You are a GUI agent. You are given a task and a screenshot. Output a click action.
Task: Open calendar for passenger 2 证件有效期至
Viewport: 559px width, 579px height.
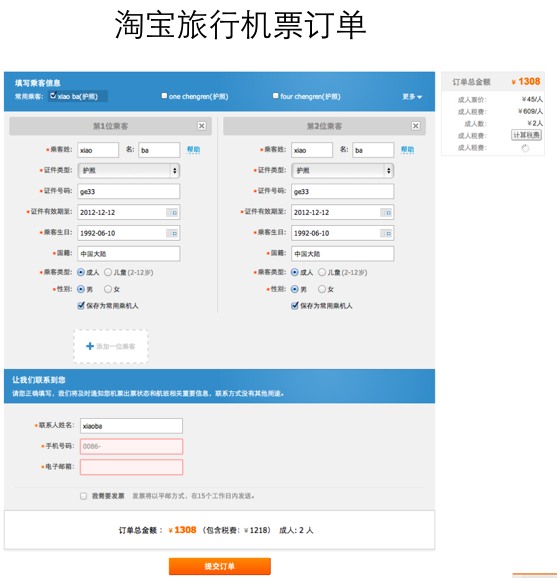(x=386, y=212)
